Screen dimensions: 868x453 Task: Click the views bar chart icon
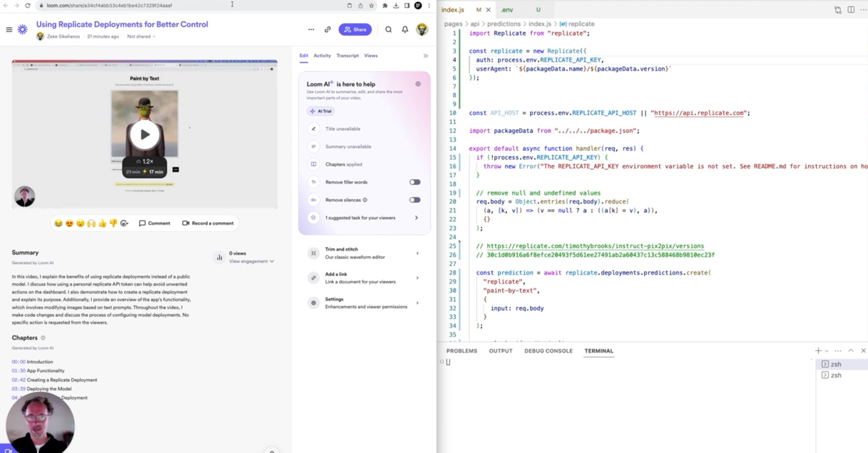click(x=220, y=257)
